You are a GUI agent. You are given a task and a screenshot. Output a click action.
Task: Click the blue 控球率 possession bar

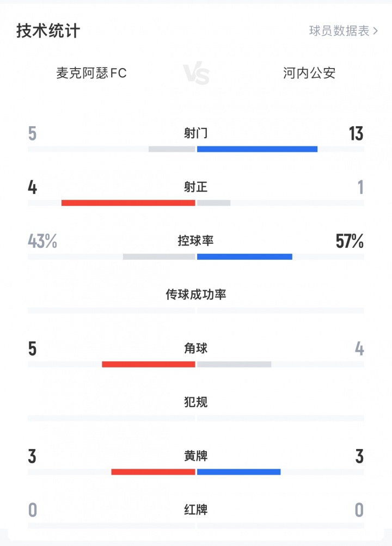point(244,257)
